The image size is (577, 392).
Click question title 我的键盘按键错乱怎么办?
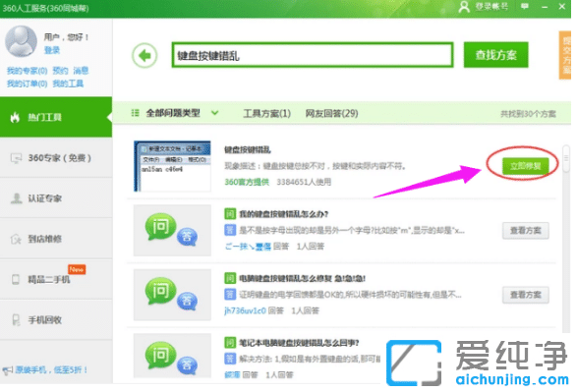click(x=284, y=214)
